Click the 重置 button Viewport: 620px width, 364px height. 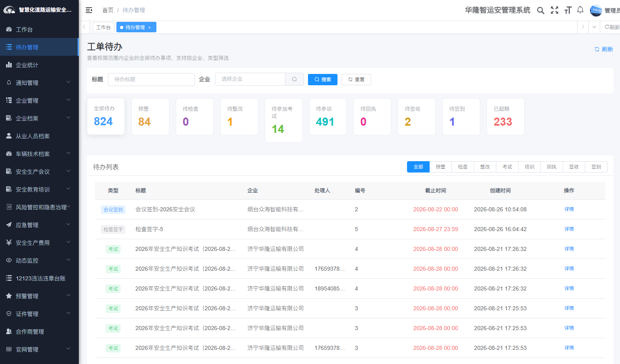pos(356,80)
